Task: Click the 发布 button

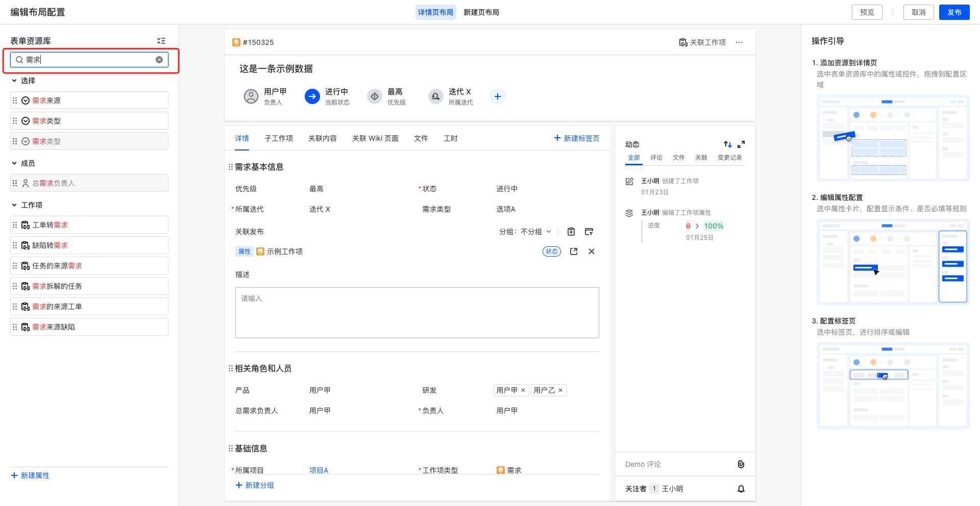Action: coord(954,12)
